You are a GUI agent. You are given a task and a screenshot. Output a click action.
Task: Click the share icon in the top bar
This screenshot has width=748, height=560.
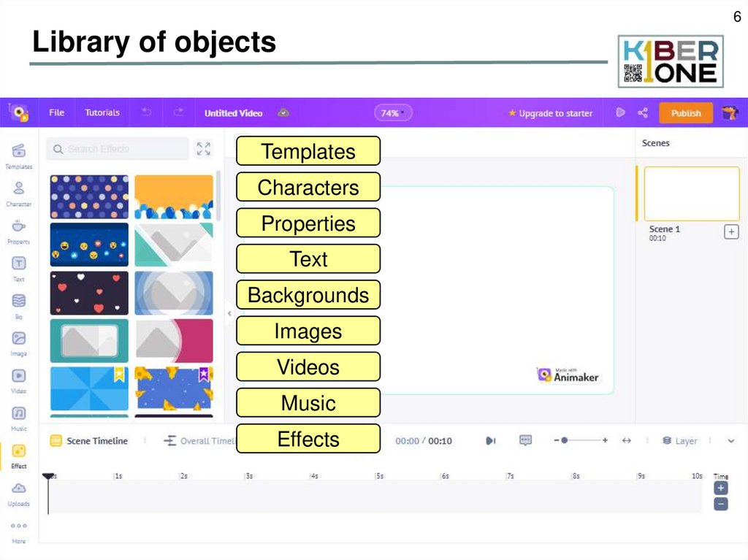[643, 112]
